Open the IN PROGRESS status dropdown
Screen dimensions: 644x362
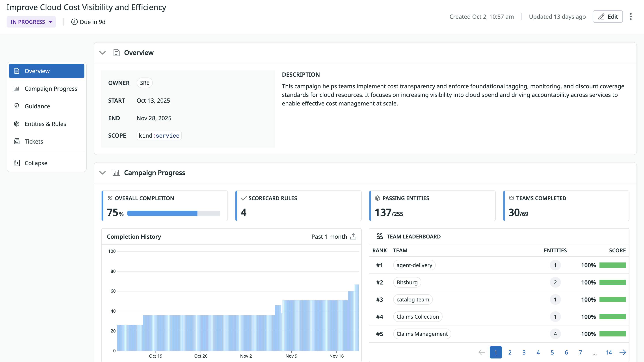pos(31,22)
